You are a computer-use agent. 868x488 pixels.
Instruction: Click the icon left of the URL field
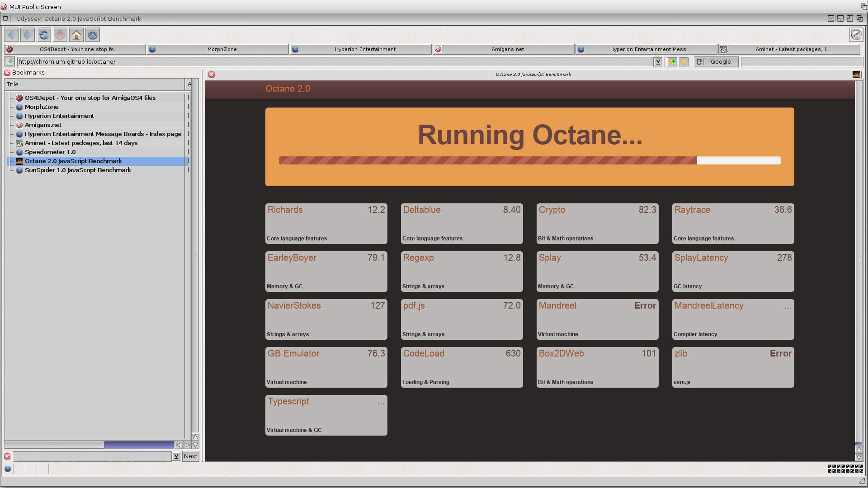[9, 62]
